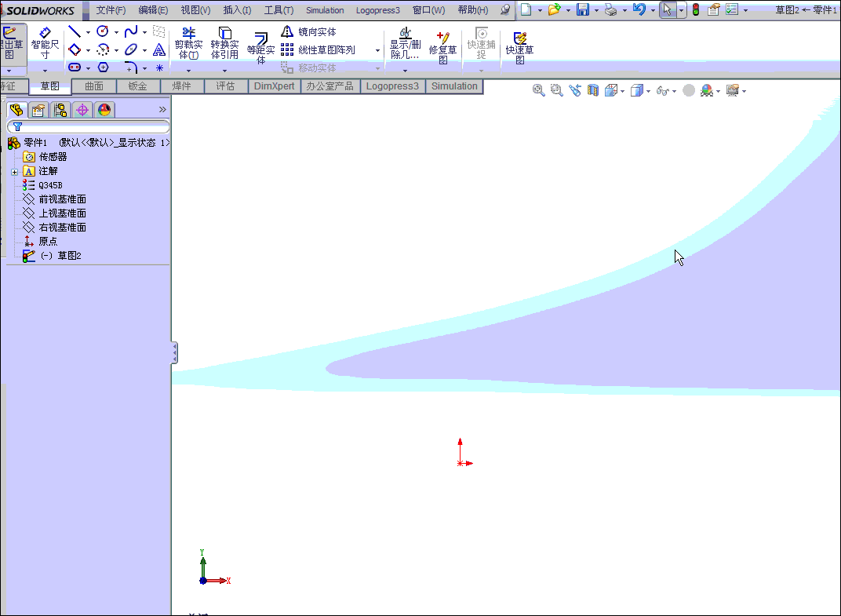Select the Circle sketch tool
Viewport: 841px width, 616px height.
tap(103, 31)
